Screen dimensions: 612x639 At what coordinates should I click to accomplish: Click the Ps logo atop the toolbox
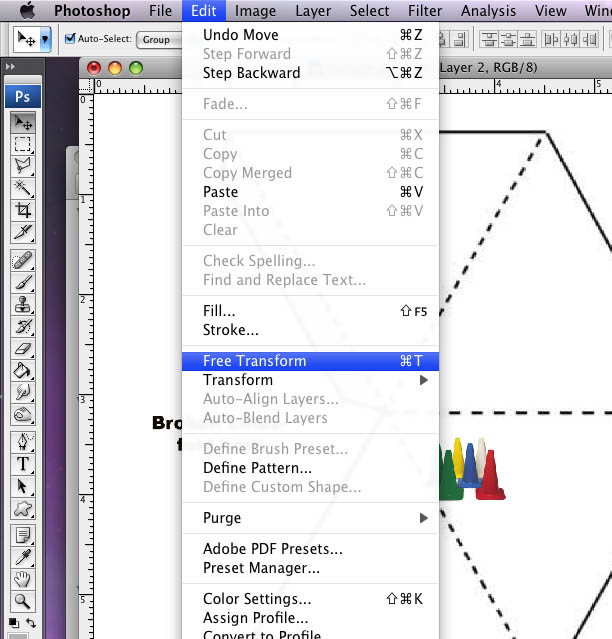(x=23, y=97)
